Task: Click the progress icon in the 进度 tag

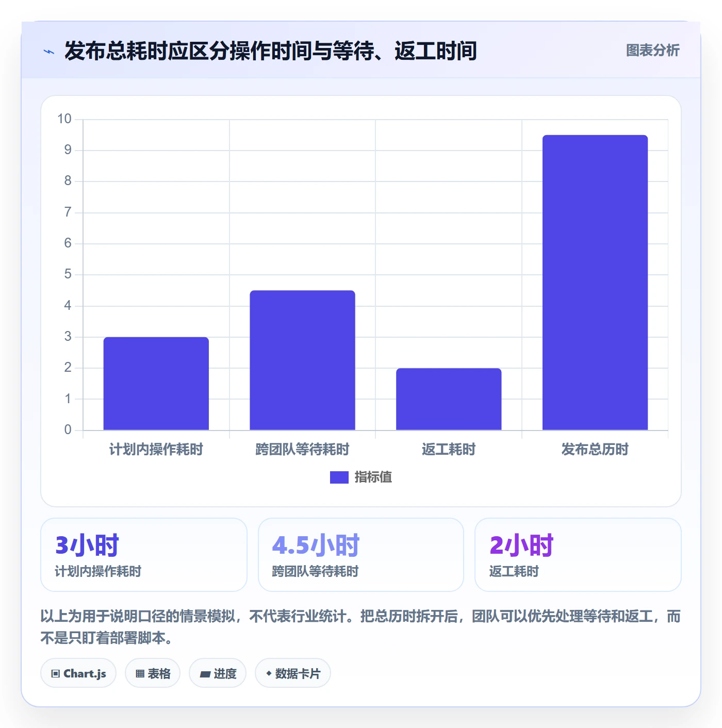Action: [205, 674]
